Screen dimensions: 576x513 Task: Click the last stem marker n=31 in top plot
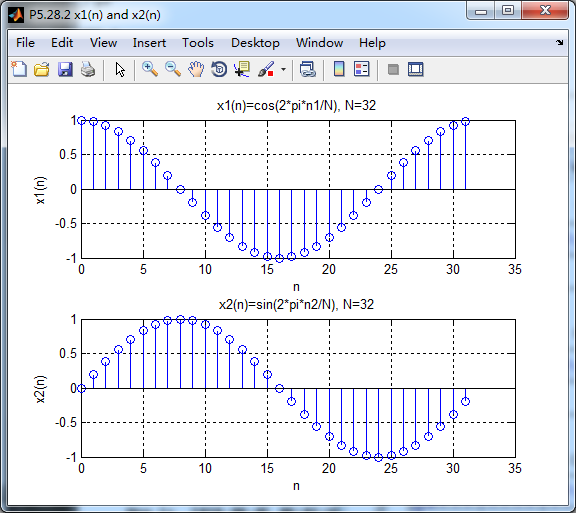point(465,122)
